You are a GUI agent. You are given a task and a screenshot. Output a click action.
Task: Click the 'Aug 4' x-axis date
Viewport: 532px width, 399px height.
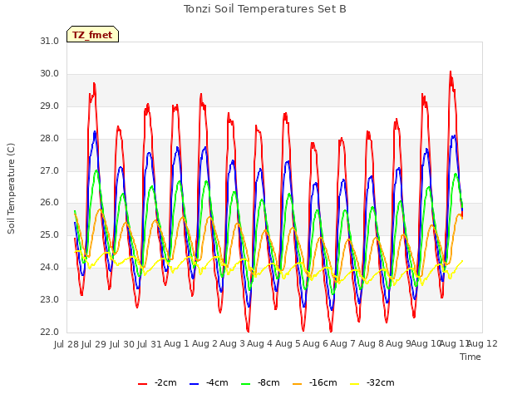coord(260,344)
